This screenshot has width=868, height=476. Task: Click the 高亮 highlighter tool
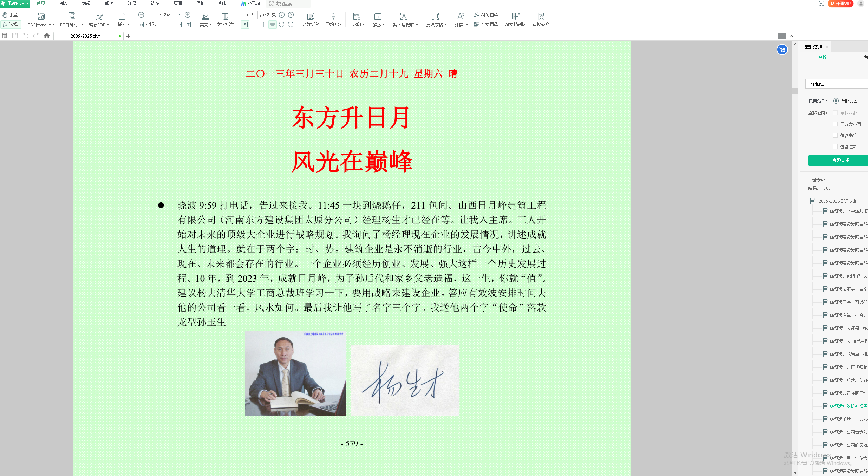tap(205, 16)
